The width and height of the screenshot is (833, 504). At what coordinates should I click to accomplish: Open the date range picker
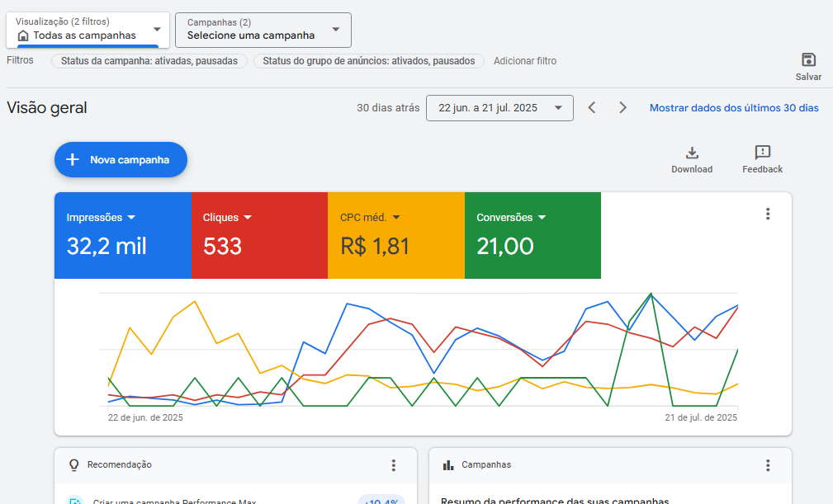pos(499,108)
